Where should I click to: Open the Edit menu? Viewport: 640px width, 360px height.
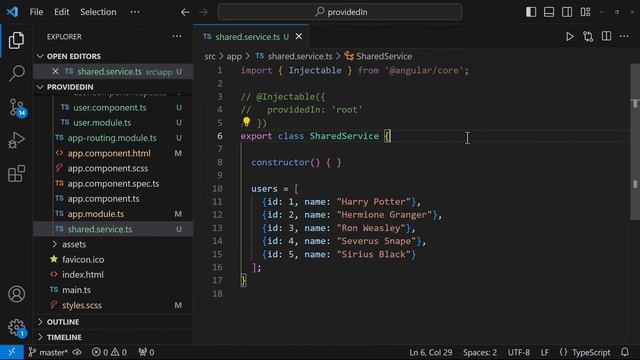coord(62,12)
